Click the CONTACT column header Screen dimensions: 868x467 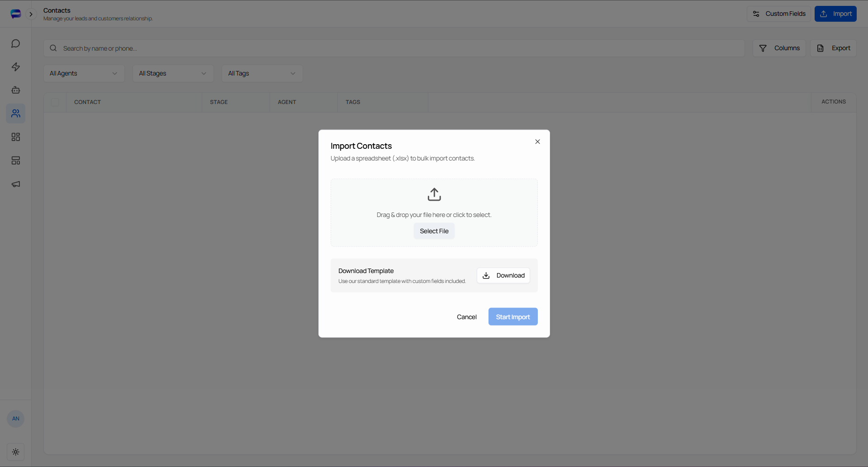pyautogui.click(x=87, y=102)
